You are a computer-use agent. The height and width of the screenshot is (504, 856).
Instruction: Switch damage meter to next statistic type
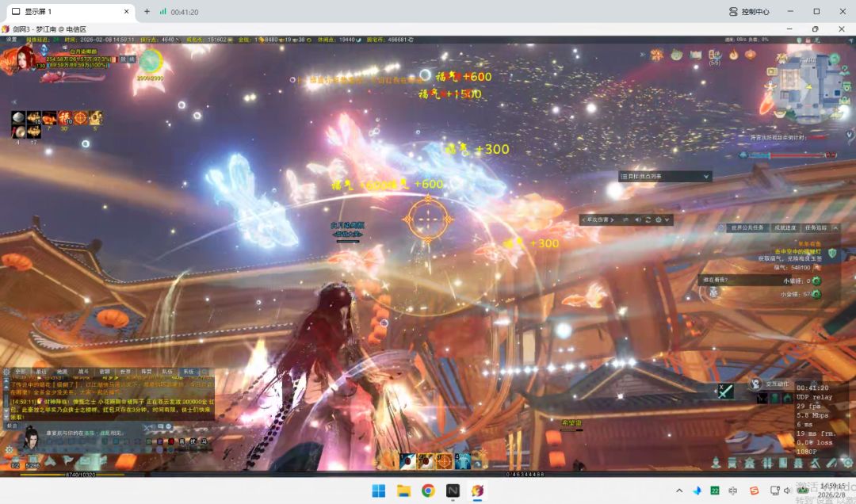click(613, 220)
